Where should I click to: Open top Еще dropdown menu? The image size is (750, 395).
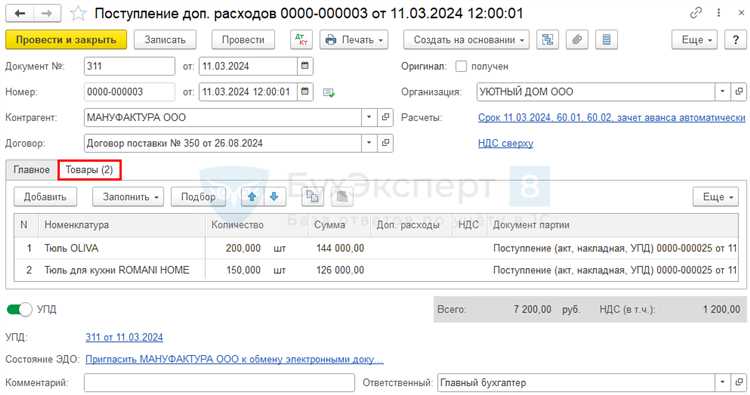pyautogui.click(x=696, y=40)
